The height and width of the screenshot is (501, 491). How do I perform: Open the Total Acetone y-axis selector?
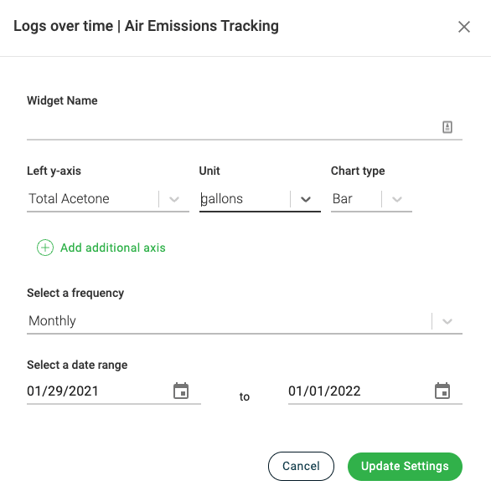(108, 199)
